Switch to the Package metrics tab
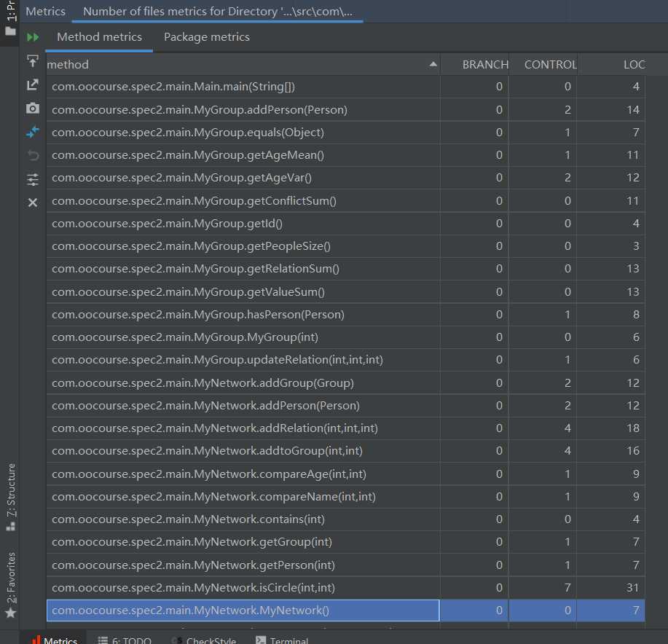 tap(206, 37)
